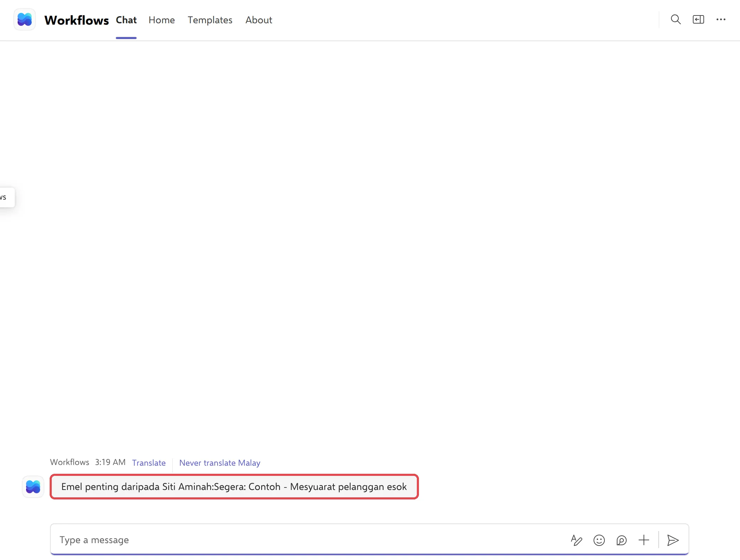The width and height of the screenshot is (740, 560).
Task: Click the Translate link
Action: click(x=149, y=463)
